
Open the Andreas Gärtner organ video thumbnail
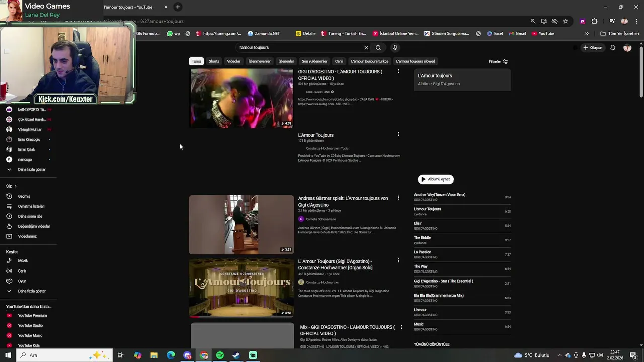(x=242, y=225)
